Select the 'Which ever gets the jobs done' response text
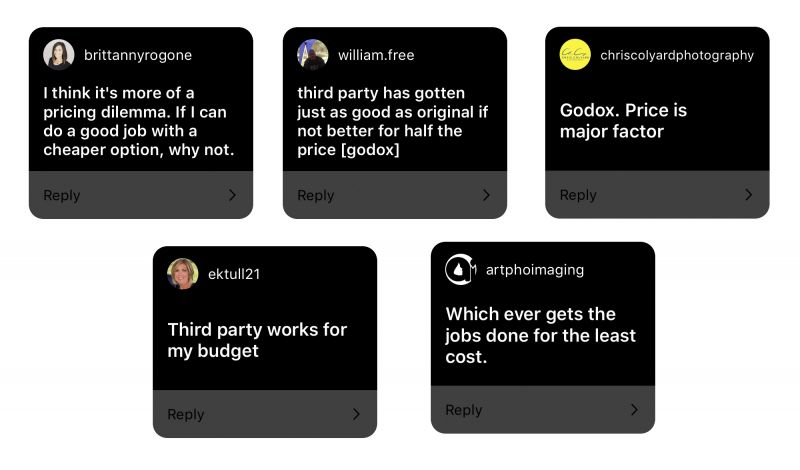Image resolution: width=800 pixels, height=470 pixels. coord(540,335)
